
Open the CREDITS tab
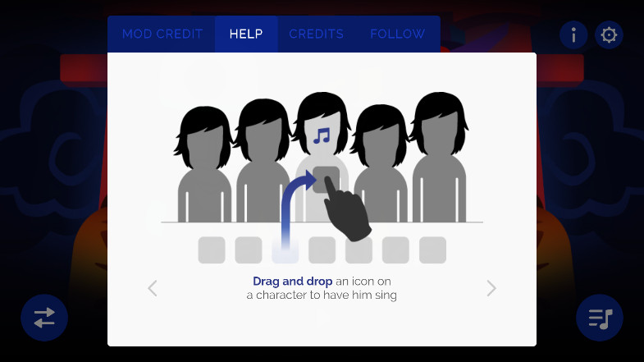(x=316, y=34)
